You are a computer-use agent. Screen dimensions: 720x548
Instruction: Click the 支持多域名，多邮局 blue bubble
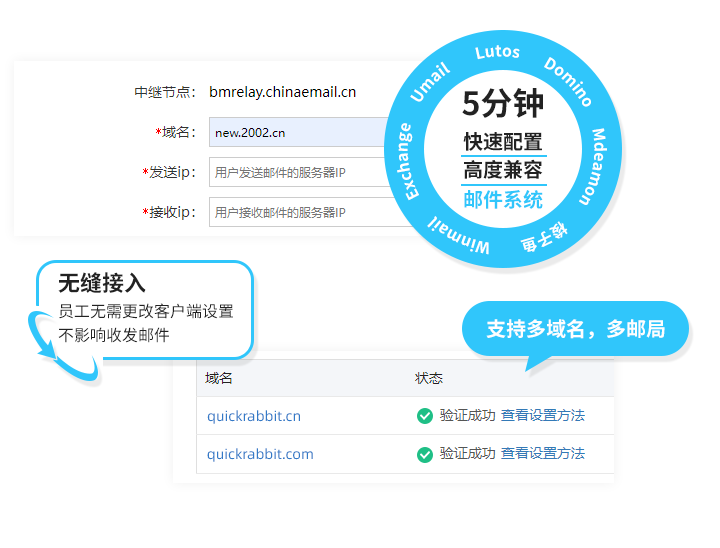point(575,329)
